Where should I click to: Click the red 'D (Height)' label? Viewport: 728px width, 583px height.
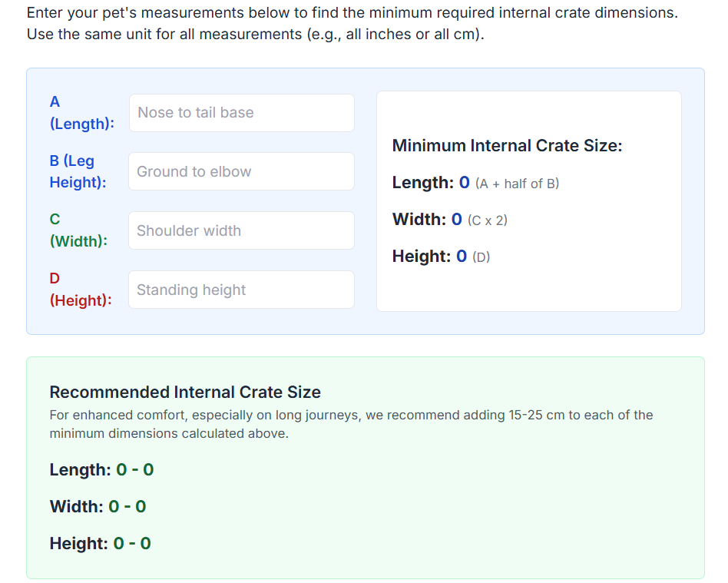click(80, 290)
